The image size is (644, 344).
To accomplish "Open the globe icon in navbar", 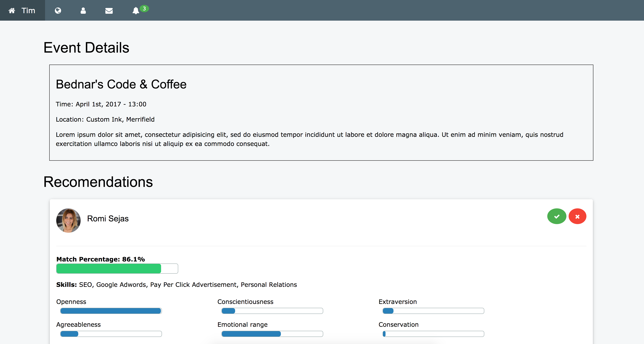I will (58, 10).
